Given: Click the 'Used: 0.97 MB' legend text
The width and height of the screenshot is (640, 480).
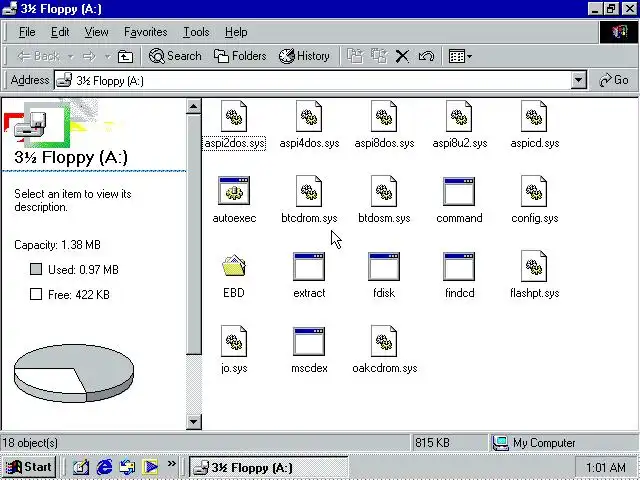Looking at the screenshot, I should [x=83, y=270].
